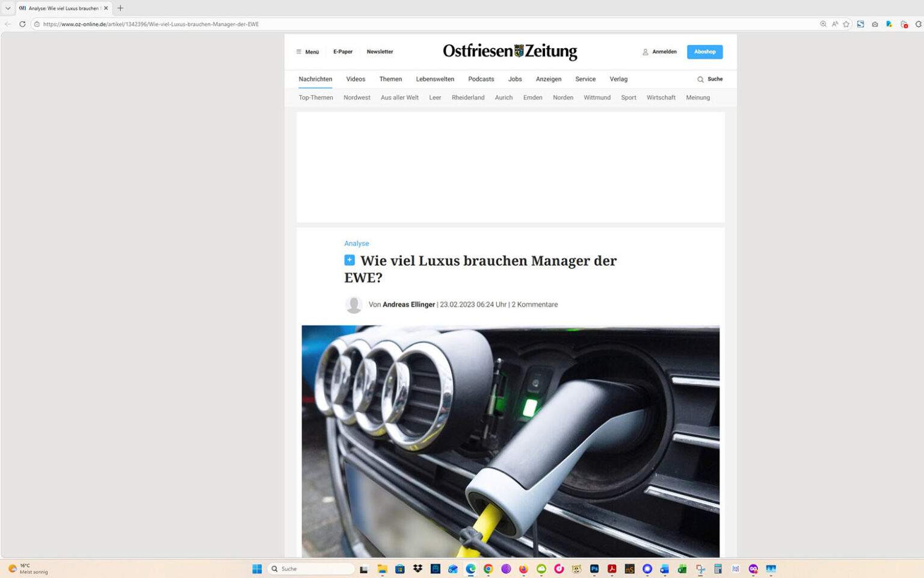The width and height of the screenshot is (924, 578).
Task: Click the extension icon with the red badge
Action: tap(903, 24)
